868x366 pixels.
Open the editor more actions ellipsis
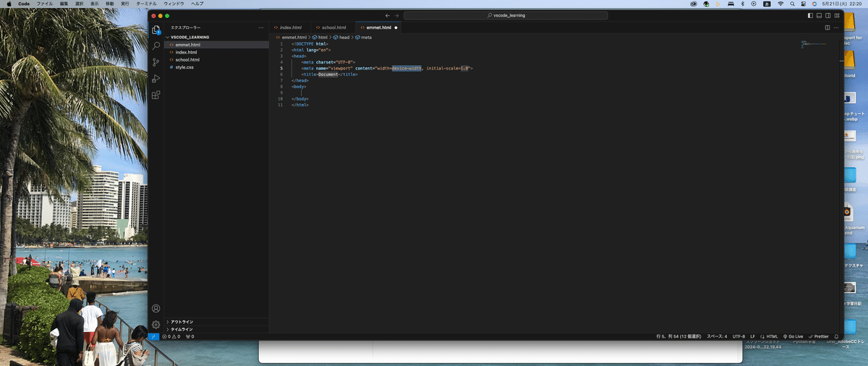(836, 27)
